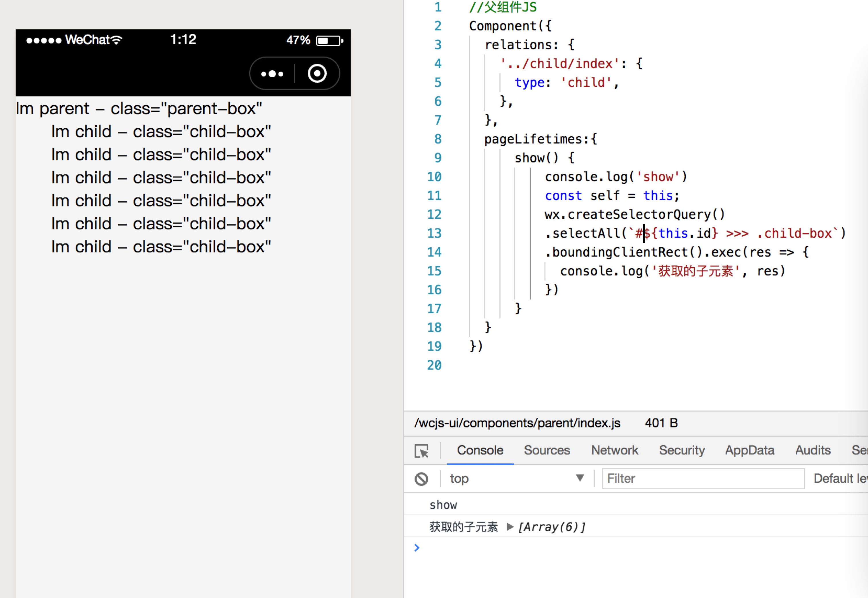Image resolution: width=868 pixels, height=598 pixels.
Task: Click the element inspector arrow icon
Action: pos(421,451)
